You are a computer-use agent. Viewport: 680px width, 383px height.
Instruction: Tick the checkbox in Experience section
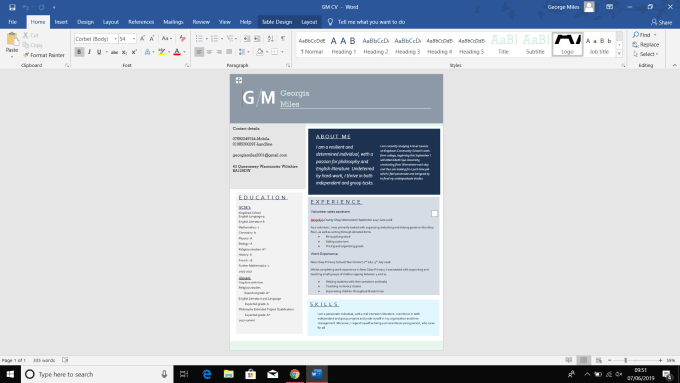point(435,213)
